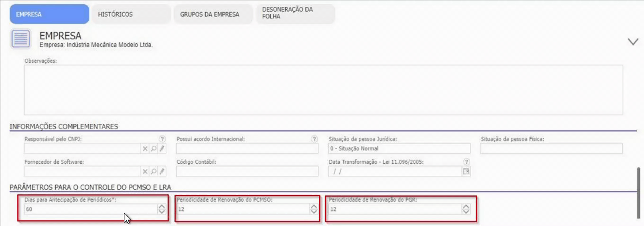Show help for Data Transformação
This screenshot has height=226, width=644.
click(466, 161)
